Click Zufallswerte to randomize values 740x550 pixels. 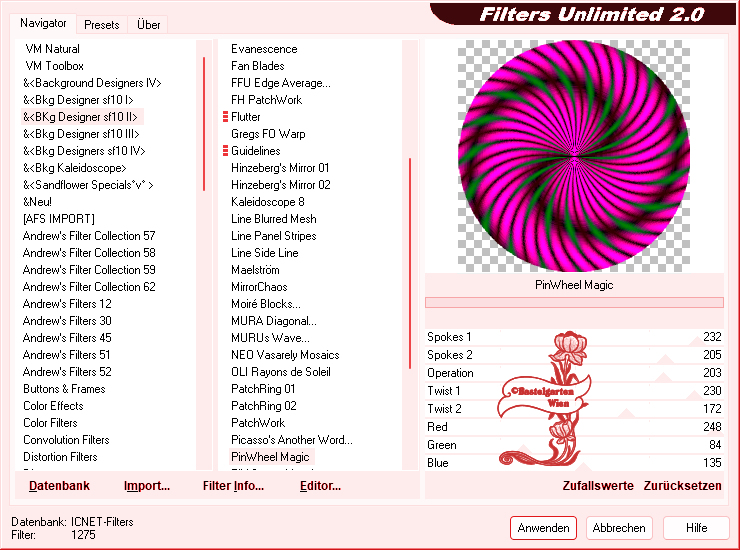point(598,486)
